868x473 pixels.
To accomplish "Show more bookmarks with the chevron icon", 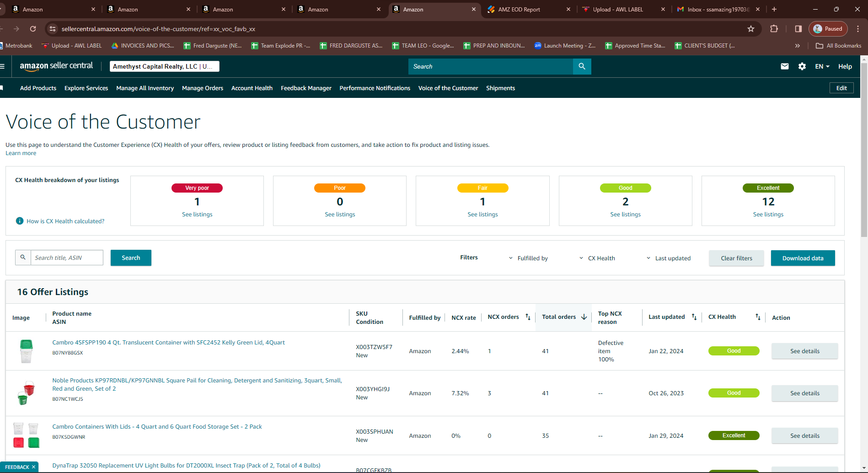I will (798, 46).
